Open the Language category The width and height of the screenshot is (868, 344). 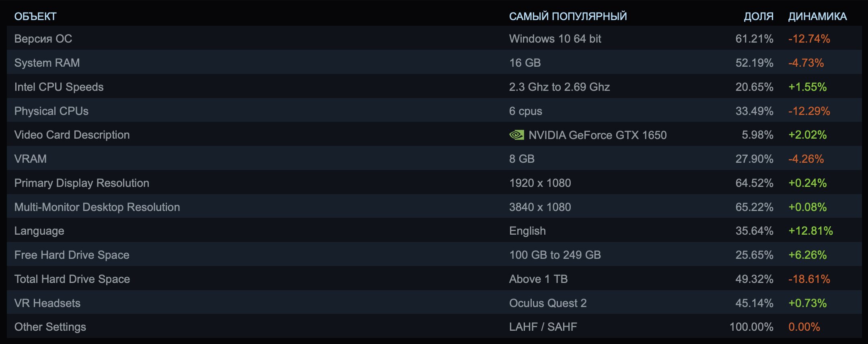click(x=434, y=231)
